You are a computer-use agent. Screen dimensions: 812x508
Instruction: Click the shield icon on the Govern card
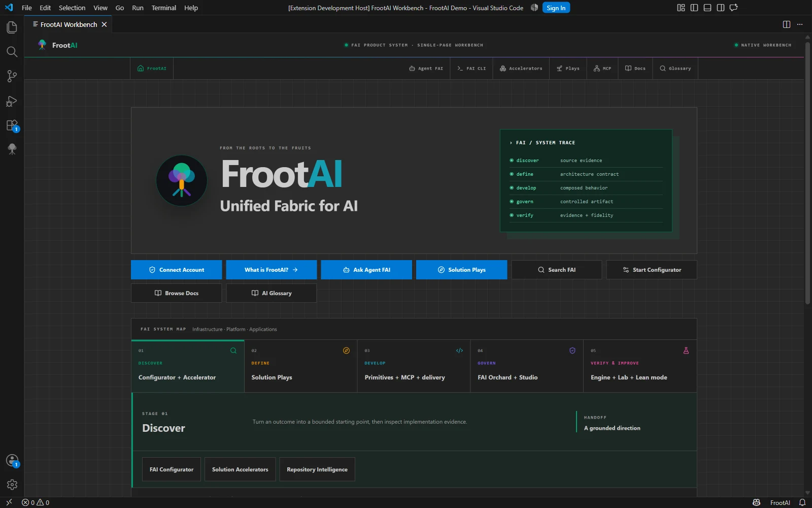click(572, 351)
